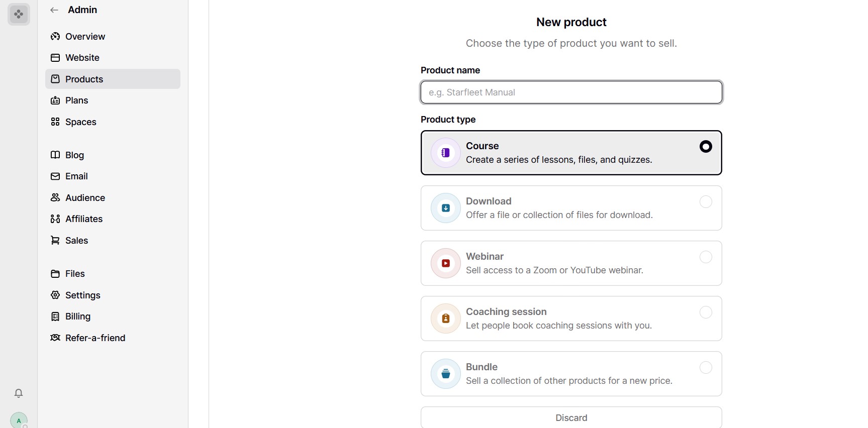Click the Bundle bucket icon
The image size is (868, 428).
[446, 374]
